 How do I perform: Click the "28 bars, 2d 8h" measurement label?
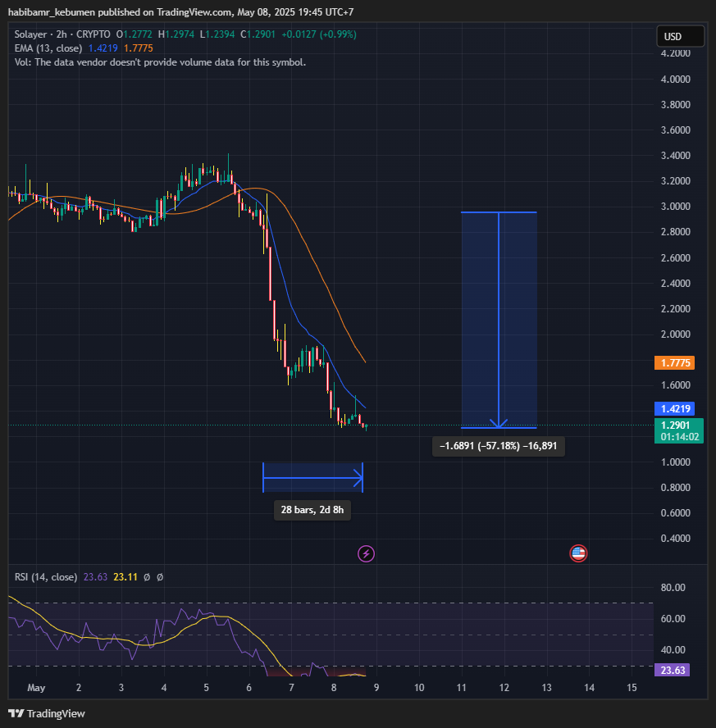click(x=312, y=510)
